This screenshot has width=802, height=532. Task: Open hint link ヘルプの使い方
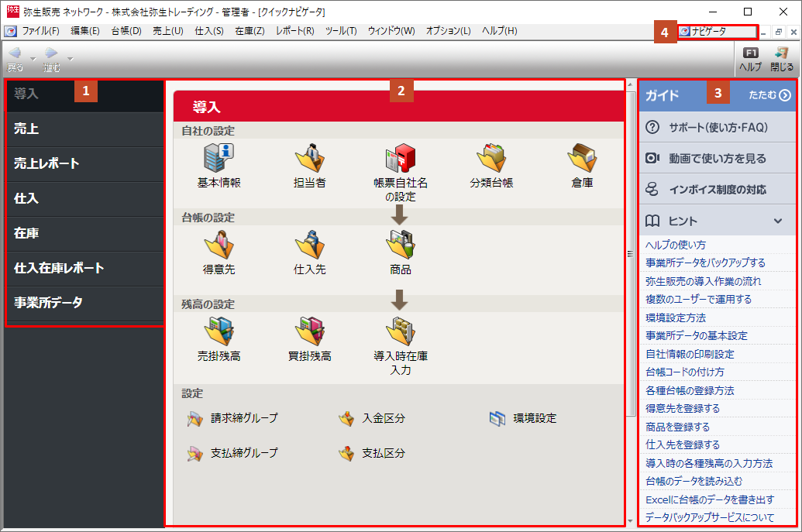pyautogui.click(x=675, y=245)
